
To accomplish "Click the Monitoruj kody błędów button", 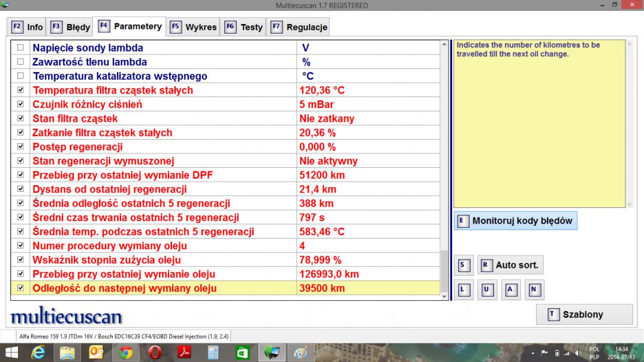I will [x=515, y=221].
